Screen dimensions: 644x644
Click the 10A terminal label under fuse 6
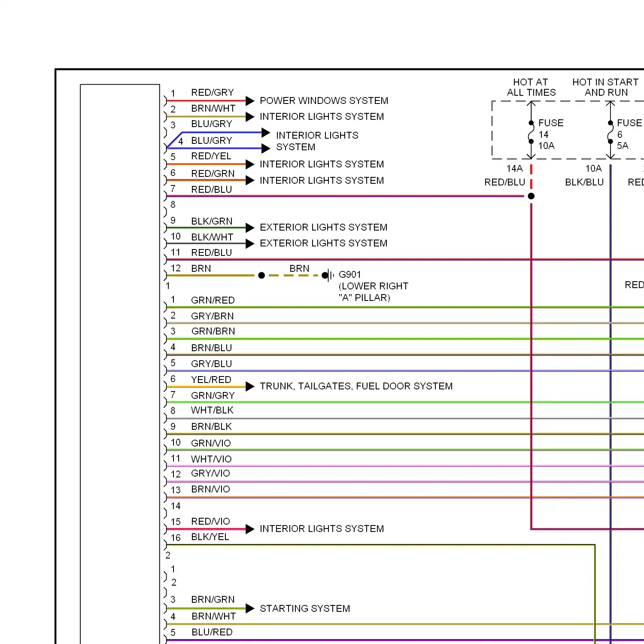594,168
